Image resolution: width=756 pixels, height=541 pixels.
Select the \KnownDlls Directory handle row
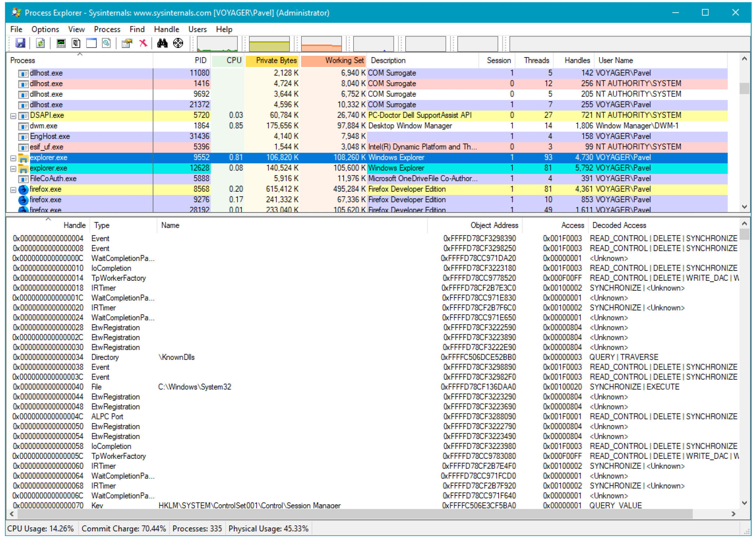click(x=373, y=357)
